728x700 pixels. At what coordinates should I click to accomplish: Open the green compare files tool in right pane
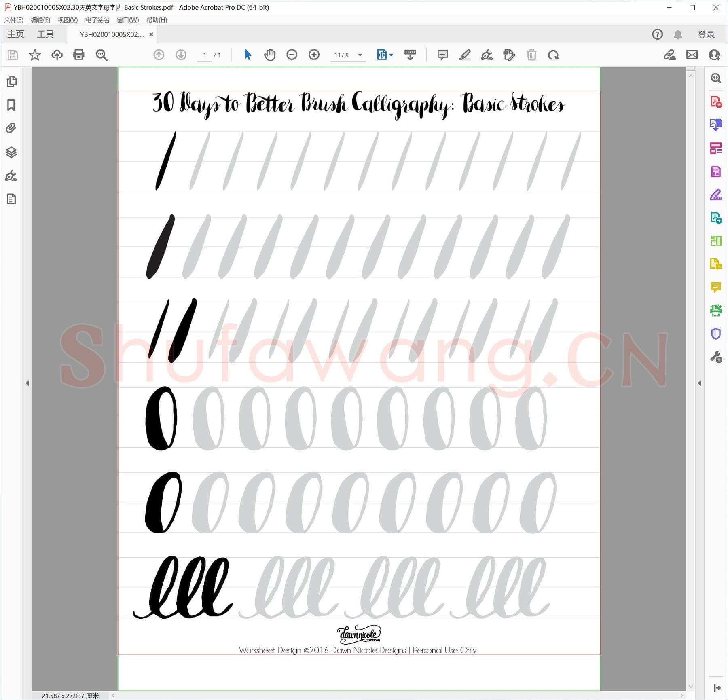716,241
